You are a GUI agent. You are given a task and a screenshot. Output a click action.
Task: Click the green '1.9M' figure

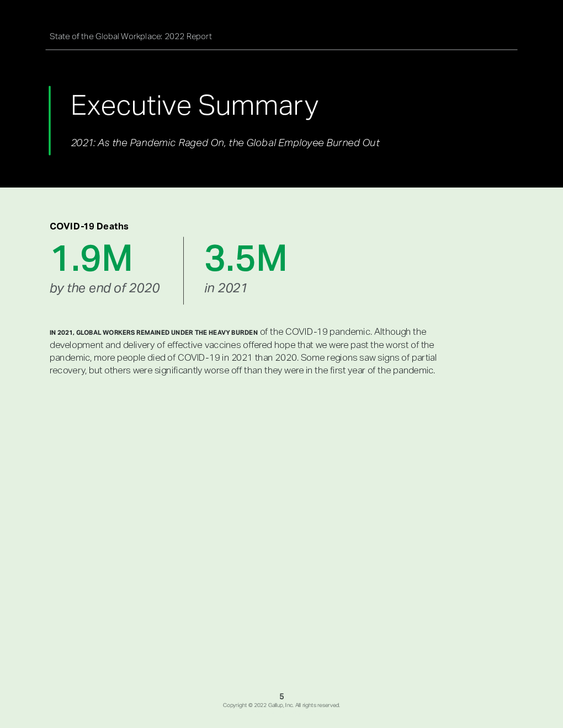tap(92, 258)
